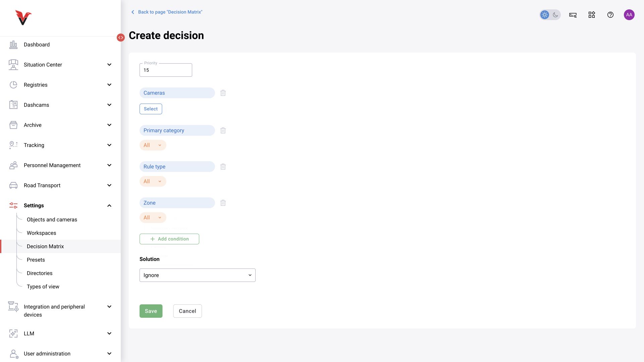Click the LLM sidebar icon
This screenshot has height=362, width=644.
tap(13, 334)
